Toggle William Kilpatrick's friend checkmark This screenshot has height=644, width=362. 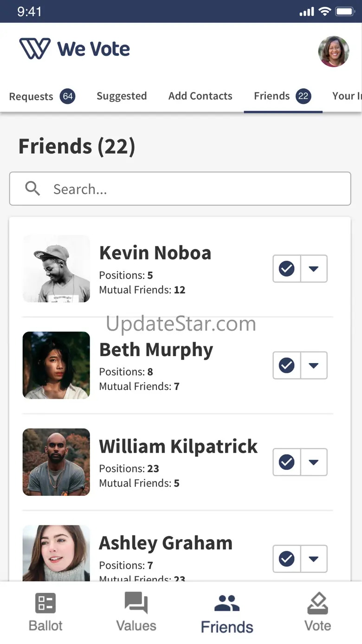pyautogui.click(x=287, y=462)
